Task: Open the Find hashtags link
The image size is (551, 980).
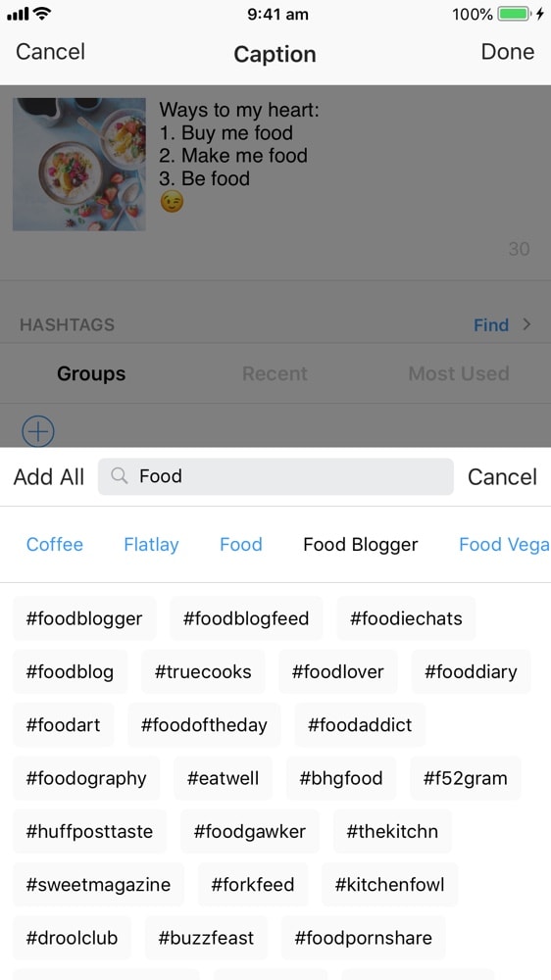Action: tap(491, 325)
